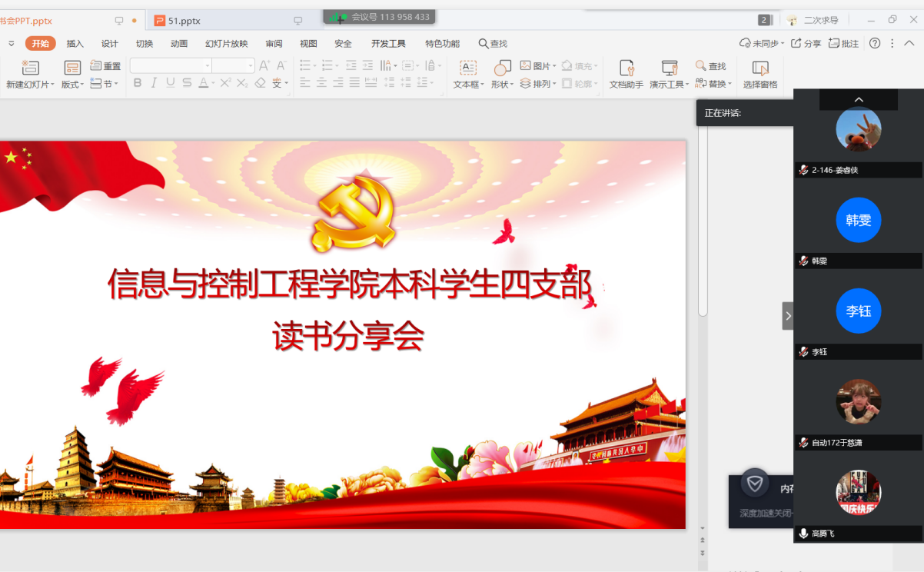924x572 pixels.
Task: Open the 形状 shapes dropdown
Action: coord(502,85)
